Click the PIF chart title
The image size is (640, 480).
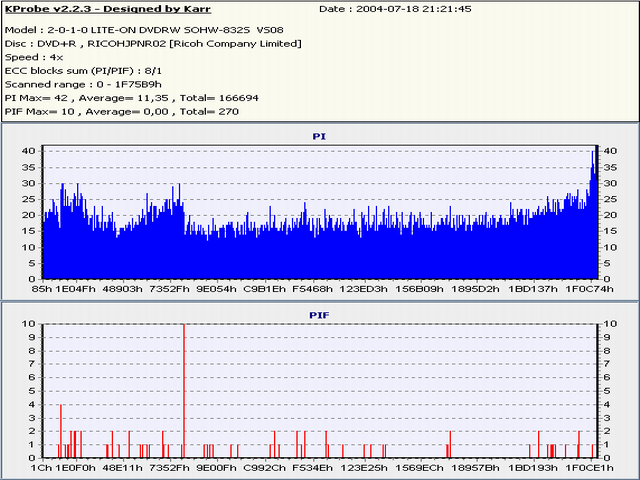319,314
